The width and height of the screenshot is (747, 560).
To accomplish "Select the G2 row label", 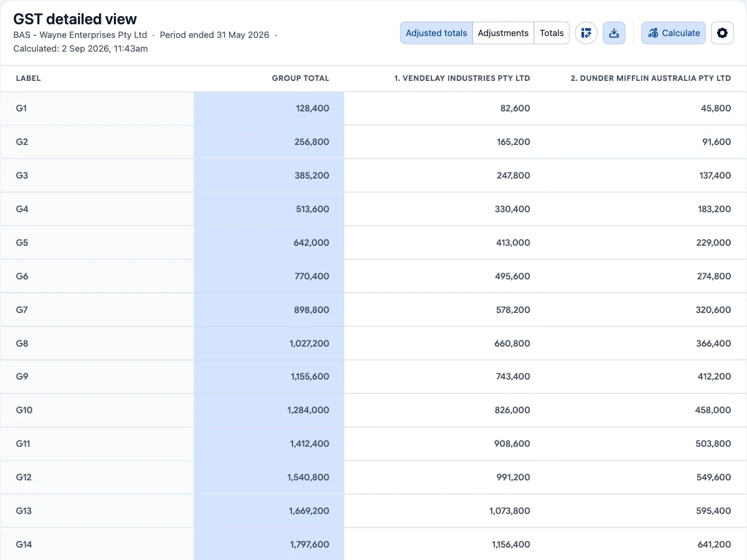I will click(x=22, y=142).
